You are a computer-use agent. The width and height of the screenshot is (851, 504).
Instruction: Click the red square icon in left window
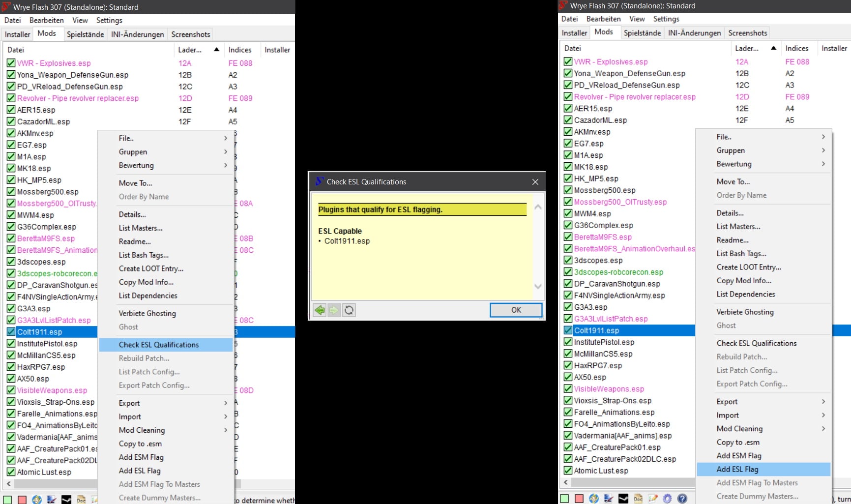22,500
